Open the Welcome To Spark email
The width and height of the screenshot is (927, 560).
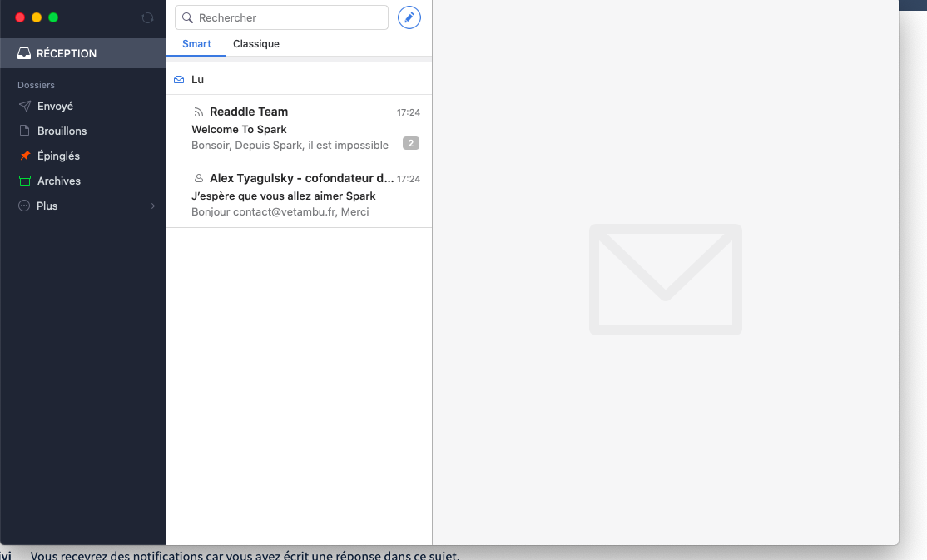(291, 129)
